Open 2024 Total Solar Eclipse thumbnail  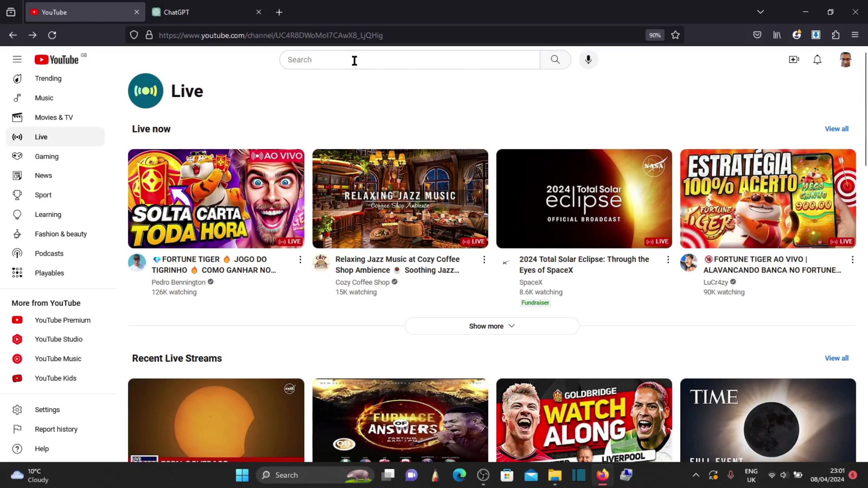tap(584, 198)
